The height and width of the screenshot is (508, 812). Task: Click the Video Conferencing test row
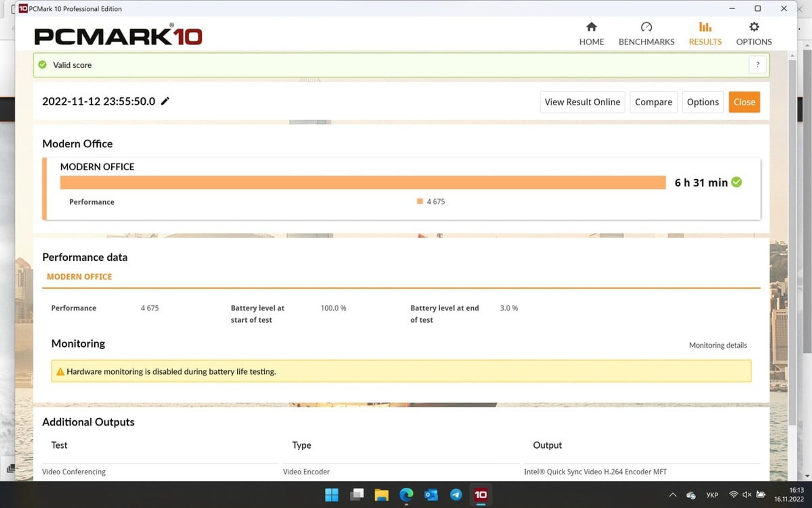(x=74, y=472)
